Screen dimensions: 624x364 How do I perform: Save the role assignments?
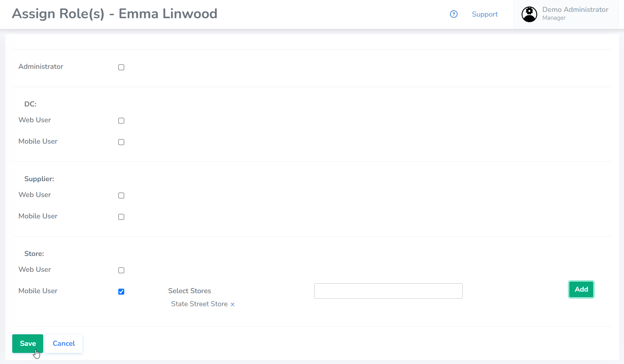[x=27, y=343]
